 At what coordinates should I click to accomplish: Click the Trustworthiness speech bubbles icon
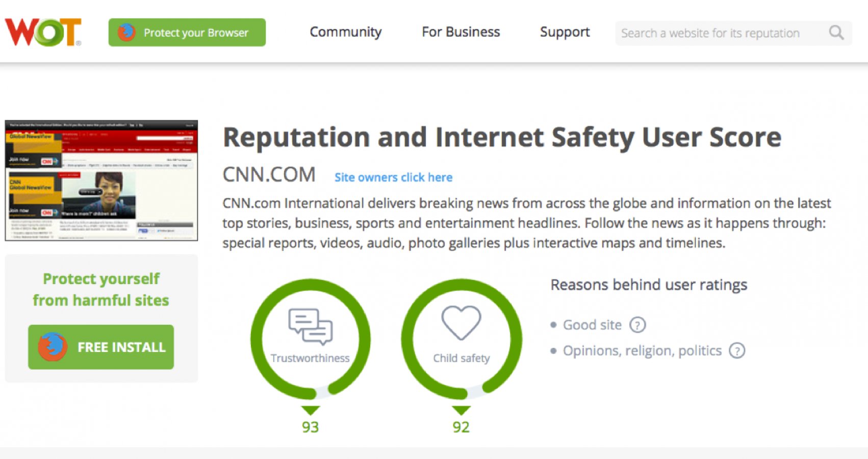coord(310,326)
